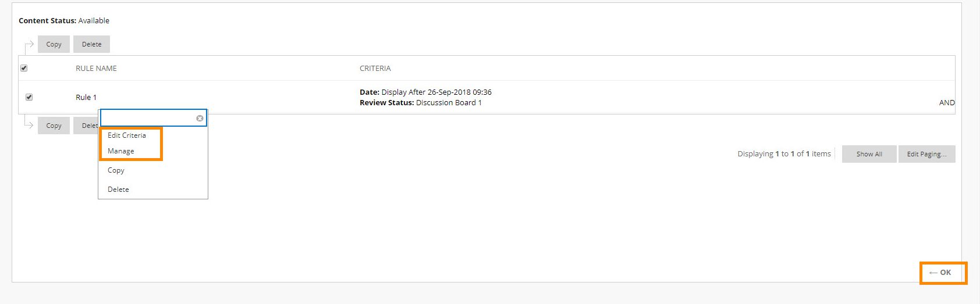Click the Content Status Available label
This screenshot has width=980, height=304.
coord(64,21)
